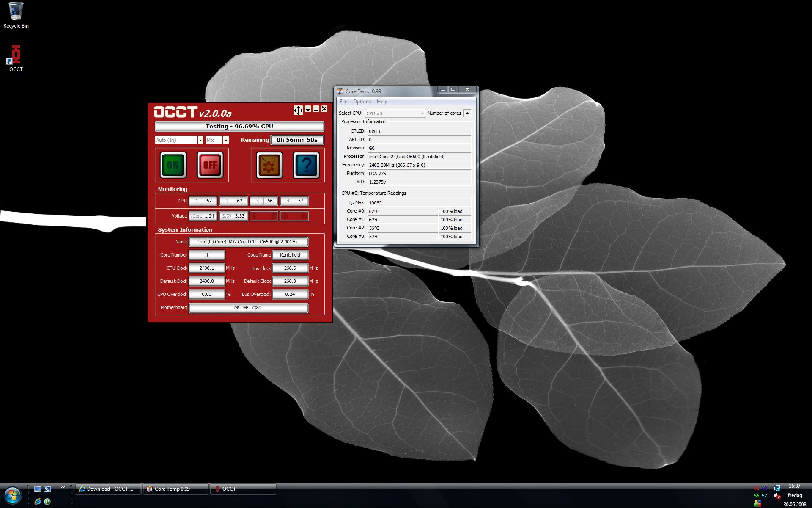Click the VCore voltage reading 1.24

(x=203, y=216)
